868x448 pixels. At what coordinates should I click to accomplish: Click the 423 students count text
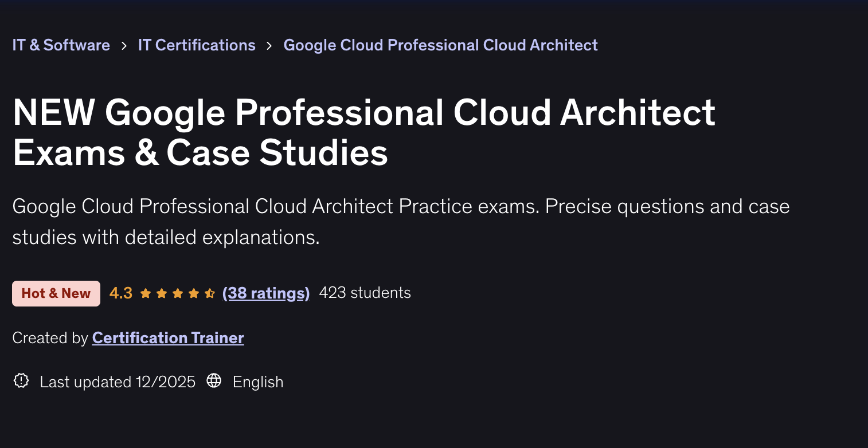tap(365, 292)
